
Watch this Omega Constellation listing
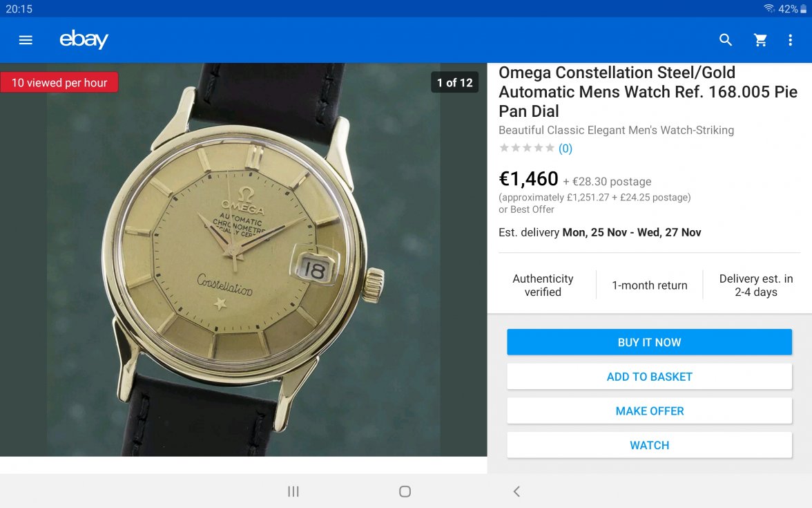point(649,444)
